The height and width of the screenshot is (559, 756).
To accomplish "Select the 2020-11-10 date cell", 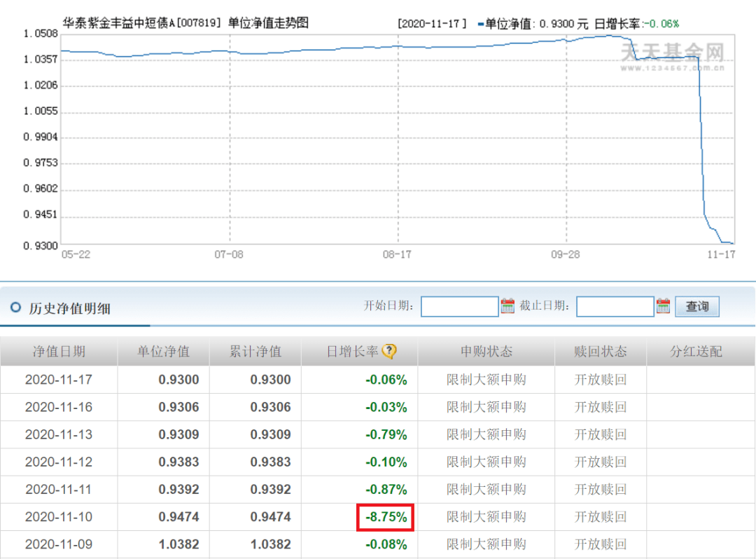I will [x=58, y=517].
